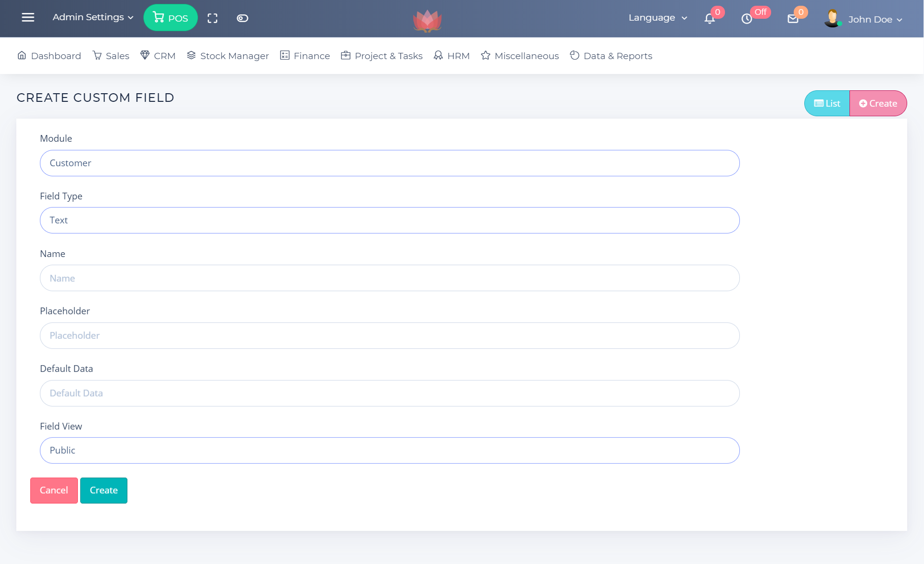The width and height of the screenshot is (924, 564).
Task: Click John Doe's avatar picture
Action: coord(832,18)
